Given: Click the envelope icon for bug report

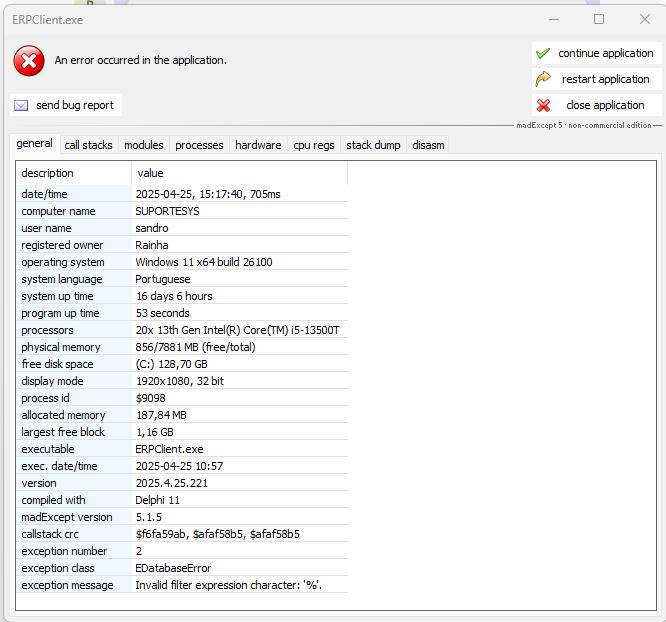Looking at the screenshot, I should 21,105.
